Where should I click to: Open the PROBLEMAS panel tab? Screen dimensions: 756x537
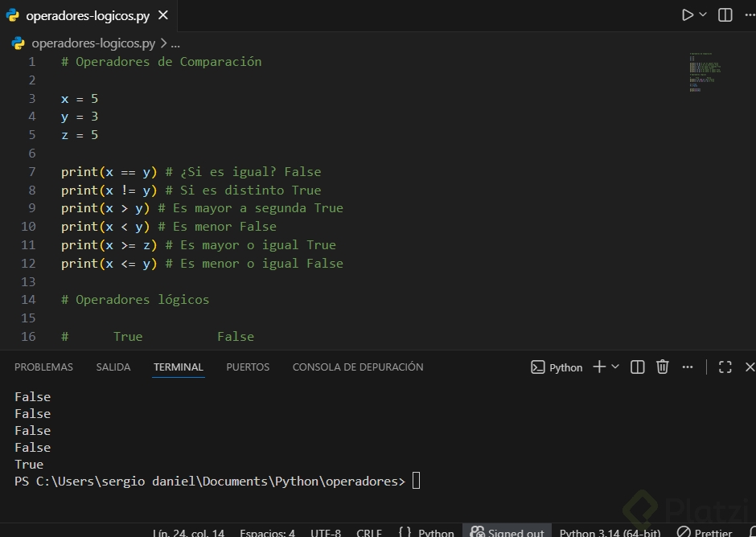tap(43, 367)
